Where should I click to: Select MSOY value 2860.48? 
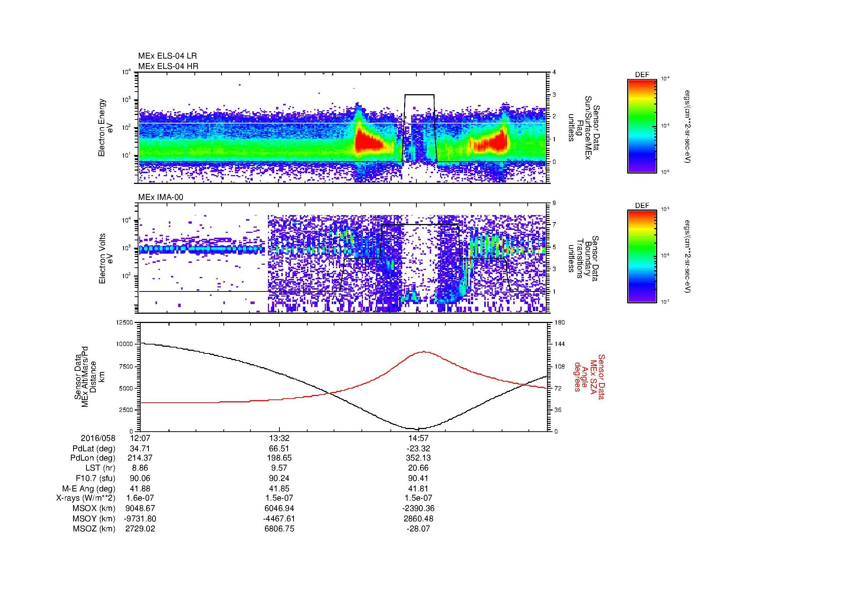click(418, 518)
